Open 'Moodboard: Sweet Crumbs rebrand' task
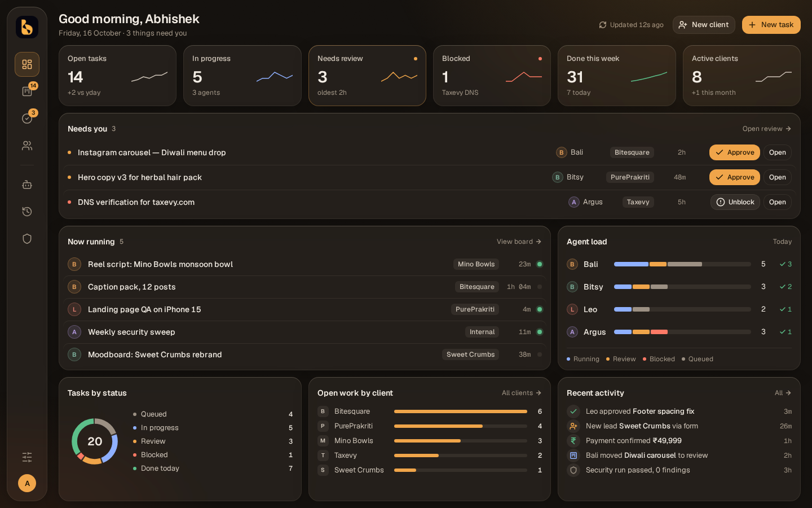This screenshot has width=812, height=508. [304, 354]
